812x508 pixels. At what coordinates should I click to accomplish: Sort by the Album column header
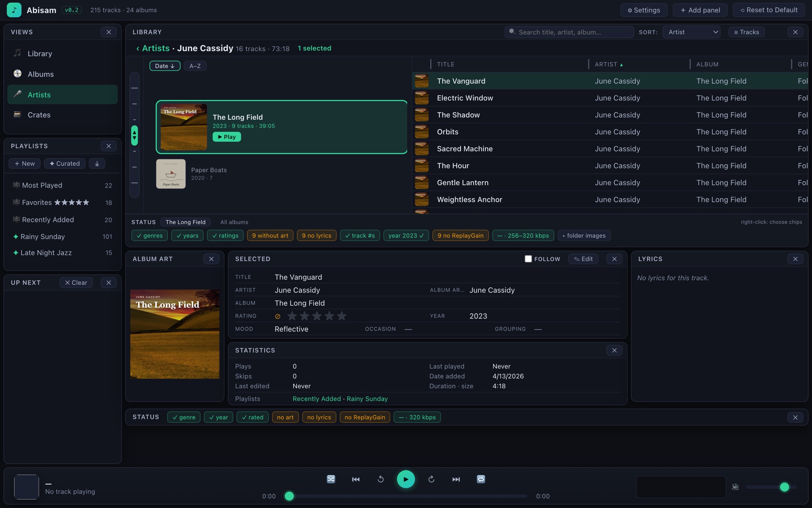[x=707, y=64]
